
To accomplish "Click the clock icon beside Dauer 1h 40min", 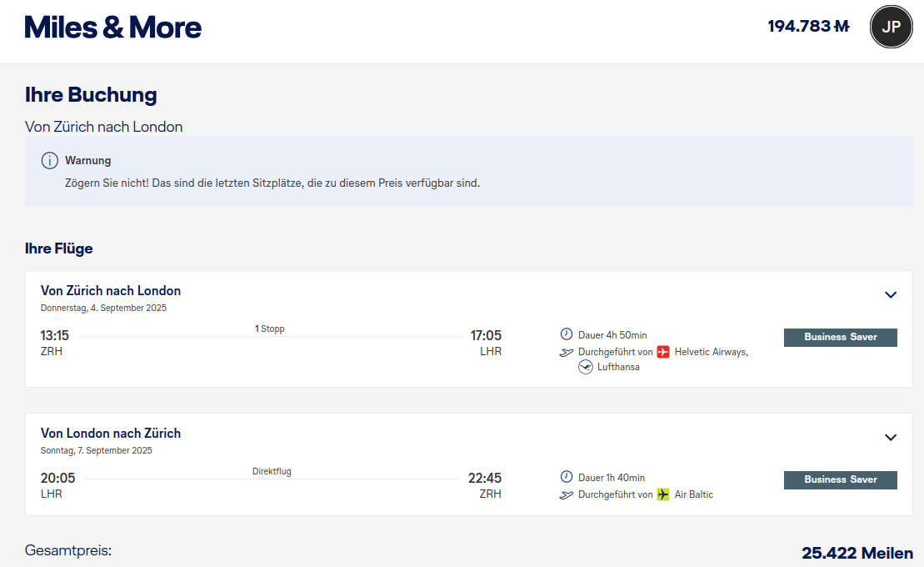I will pyautogui.click(x=567, y=477).
